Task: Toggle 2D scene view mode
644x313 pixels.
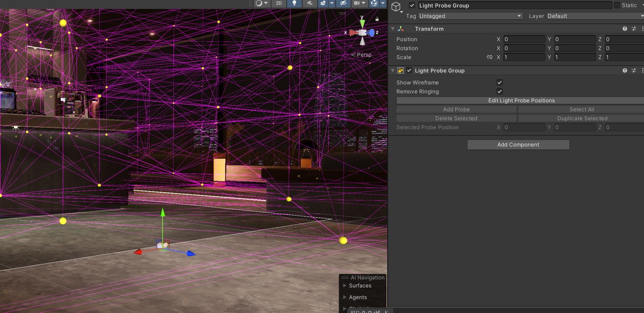Action: pyautogui.click(x=279, y=3)
